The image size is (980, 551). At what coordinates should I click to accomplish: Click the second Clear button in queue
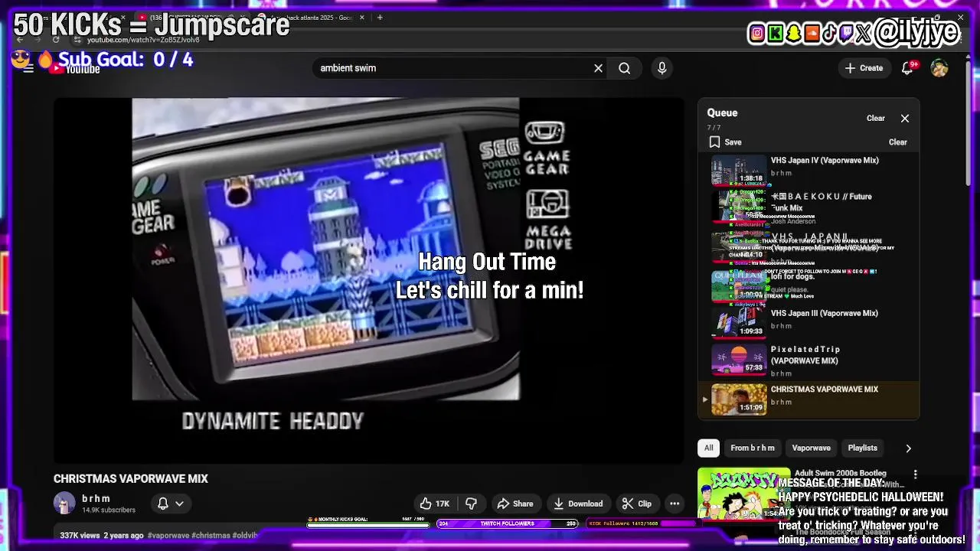pos(898,142)
